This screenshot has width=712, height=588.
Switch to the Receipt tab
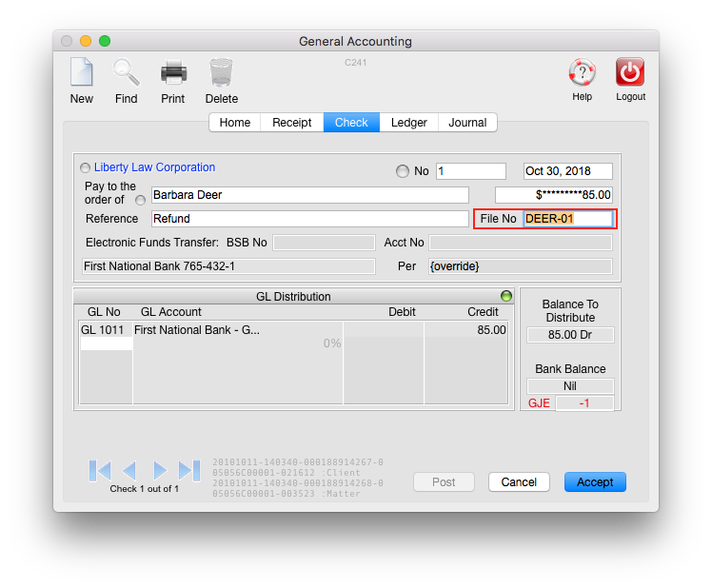coord(292,123)
